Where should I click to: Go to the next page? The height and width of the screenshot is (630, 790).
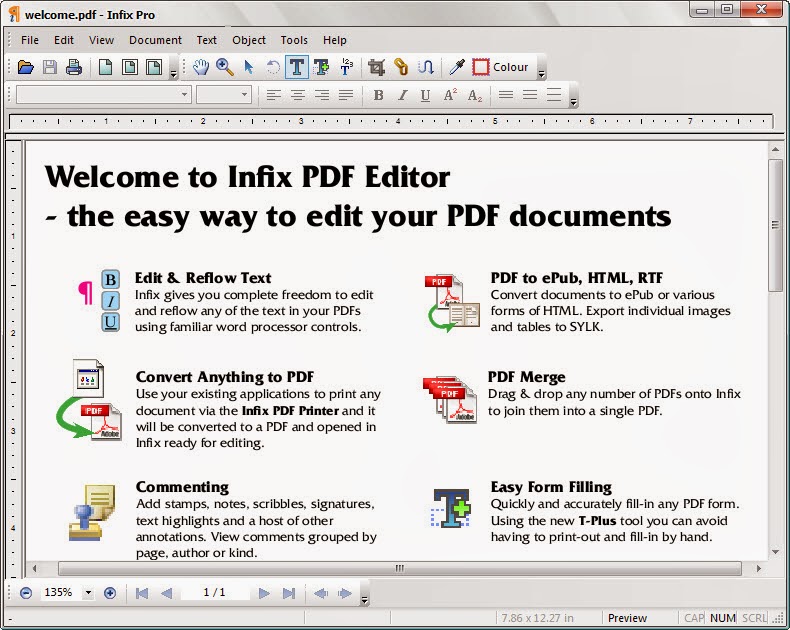click(x=264, y=593)
